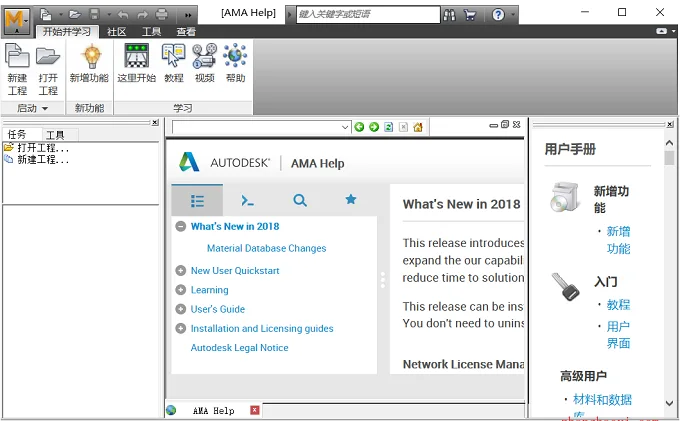This screenshot has width=680, height=421.
Task: Click the user manual panel scrollbar up arrow
Action: click(669, 143)
